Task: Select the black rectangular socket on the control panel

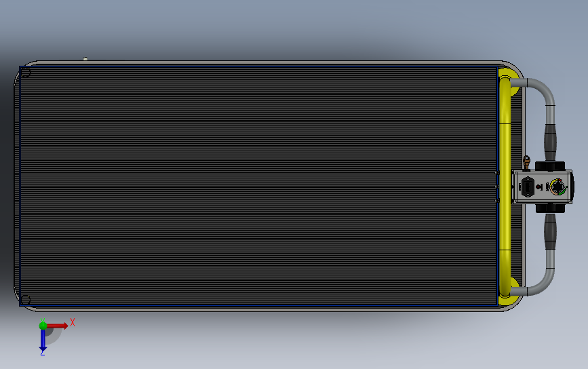Action: pos(527,187)
